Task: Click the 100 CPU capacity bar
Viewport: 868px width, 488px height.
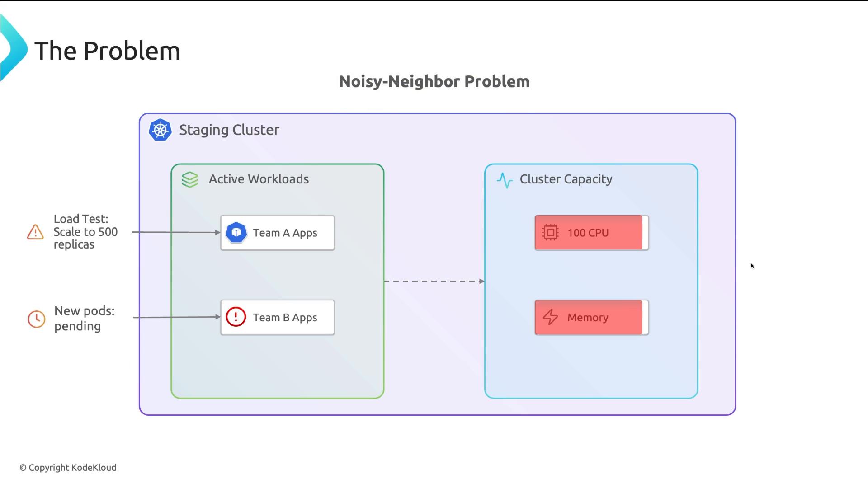Action: (592, 233)
